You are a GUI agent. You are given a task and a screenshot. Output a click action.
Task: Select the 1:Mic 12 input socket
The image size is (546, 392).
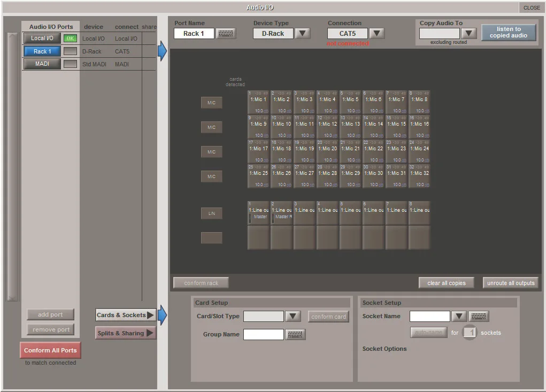pos(327,127)
